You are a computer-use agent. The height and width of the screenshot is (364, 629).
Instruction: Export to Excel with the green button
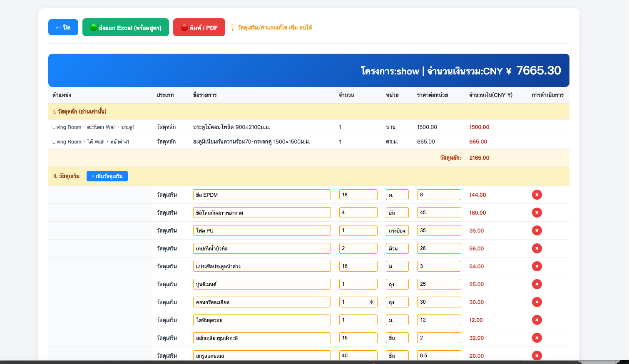click(126, 27)
